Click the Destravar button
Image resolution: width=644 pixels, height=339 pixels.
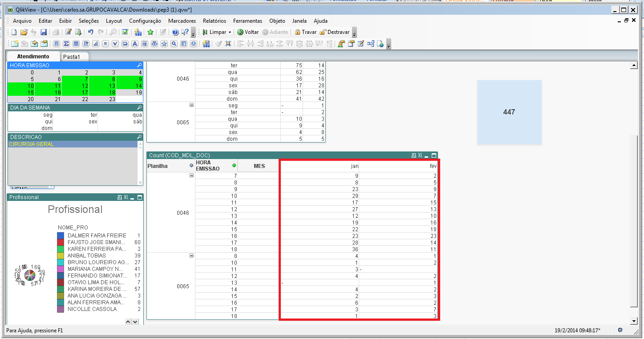(335, 32)
